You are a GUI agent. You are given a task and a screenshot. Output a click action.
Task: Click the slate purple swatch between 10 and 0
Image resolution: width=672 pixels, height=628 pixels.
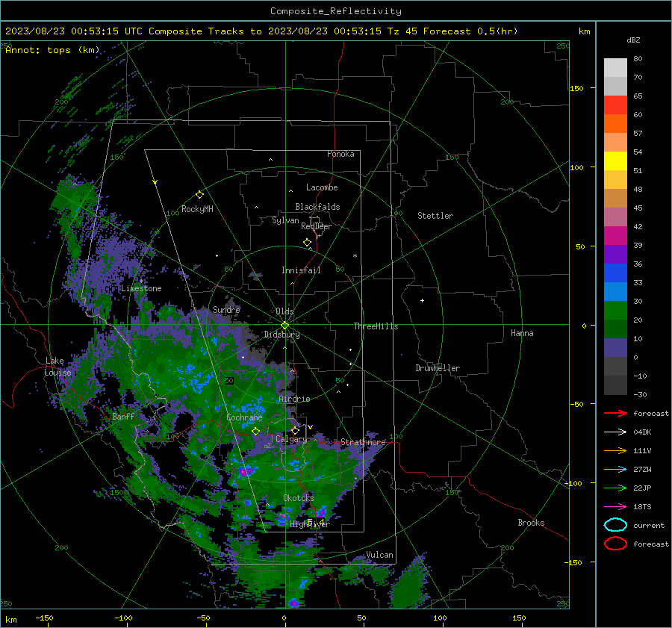click(615, 348)
